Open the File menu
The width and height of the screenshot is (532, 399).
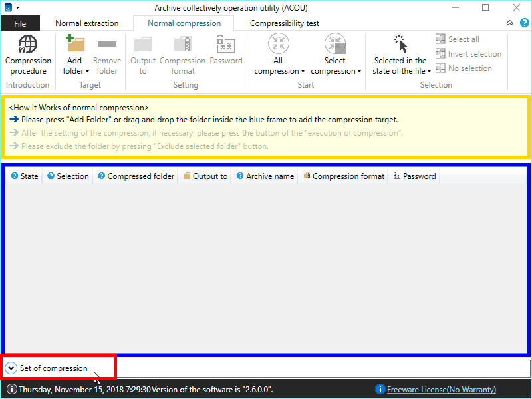click(20, 23)
